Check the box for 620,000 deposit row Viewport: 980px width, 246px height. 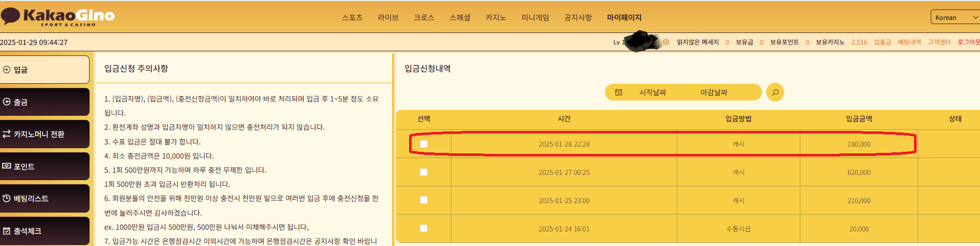point(424,172)
